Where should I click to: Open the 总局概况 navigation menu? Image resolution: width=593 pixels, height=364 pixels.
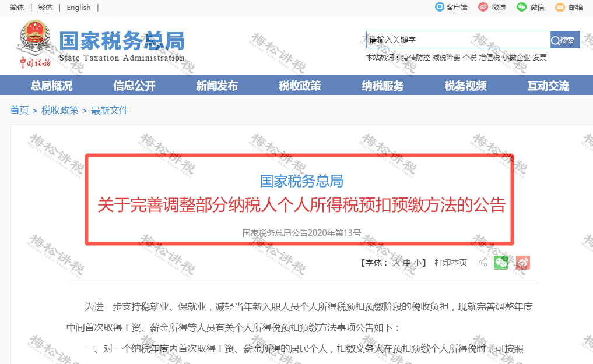51,86
